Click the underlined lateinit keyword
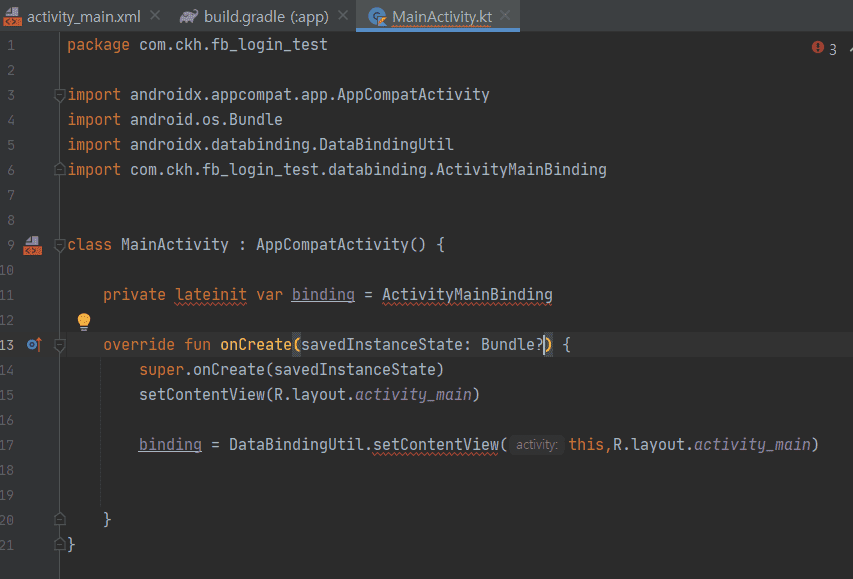 tap(211, 294)
